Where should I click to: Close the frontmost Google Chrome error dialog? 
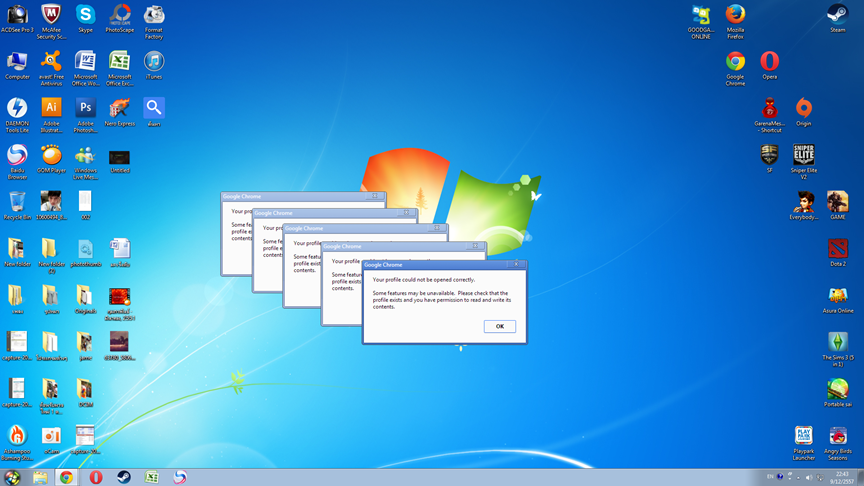coord(516,263)
